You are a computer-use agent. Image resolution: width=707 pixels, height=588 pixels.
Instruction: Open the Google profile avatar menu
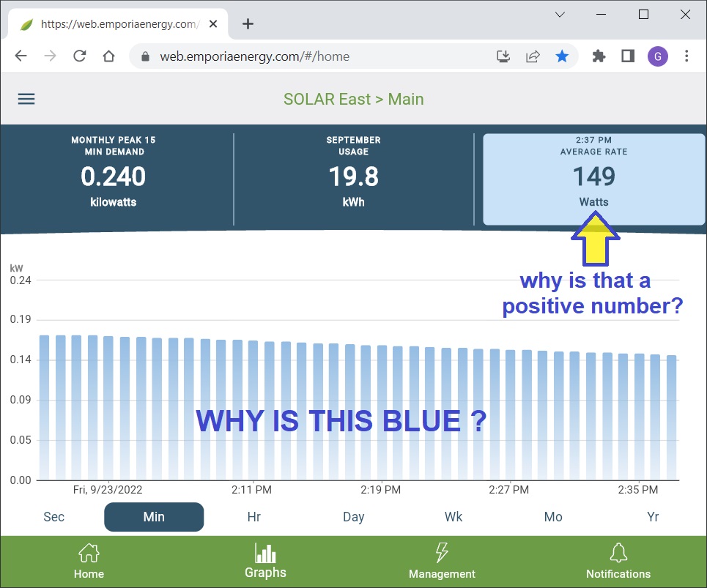[x=657, y=56]
